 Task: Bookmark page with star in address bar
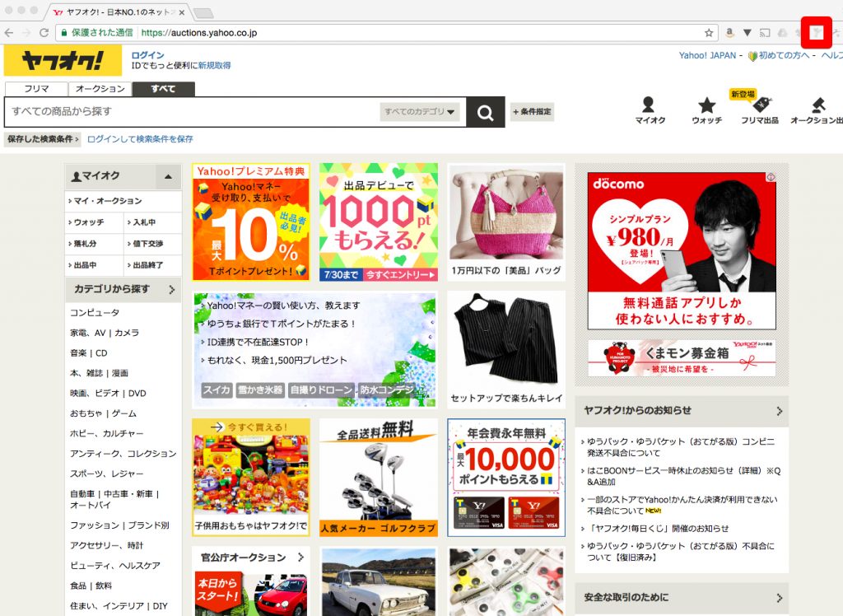point(708,33)
